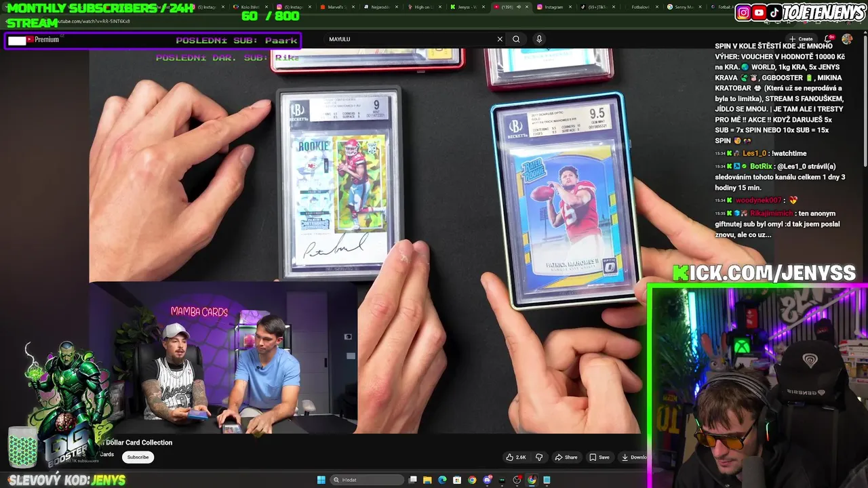868x488 pixels.
Task: Open the Create button menu
Action: pos(800,39)
